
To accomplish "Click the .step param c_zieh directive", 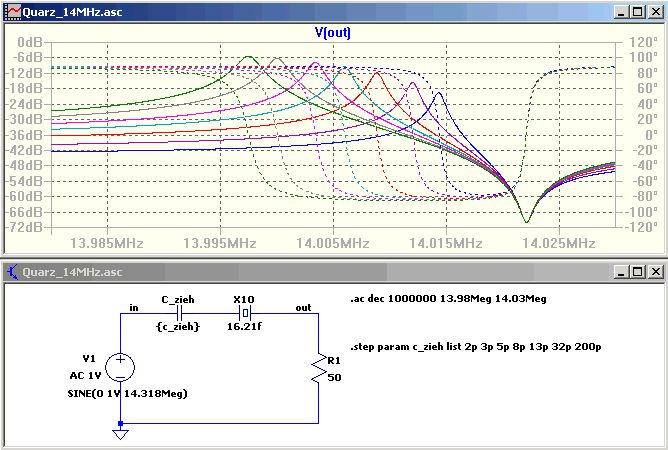I will pos(476,347).
